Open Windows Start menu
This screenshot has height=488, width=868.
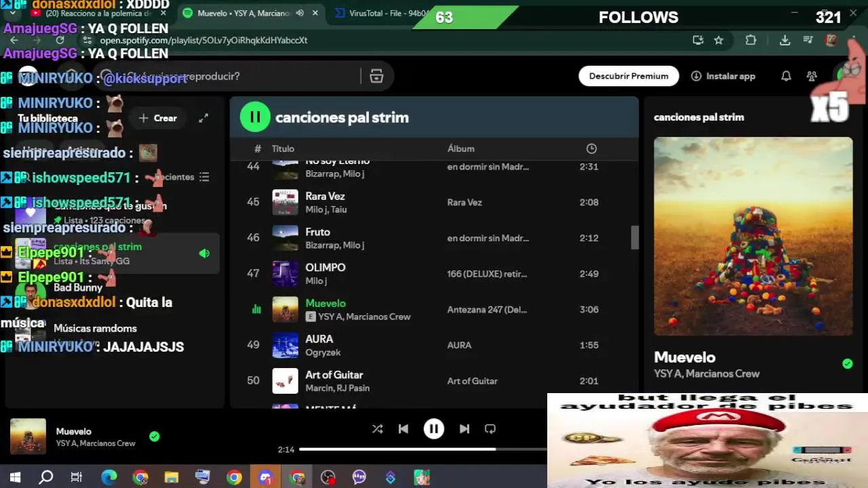[15, 477]
